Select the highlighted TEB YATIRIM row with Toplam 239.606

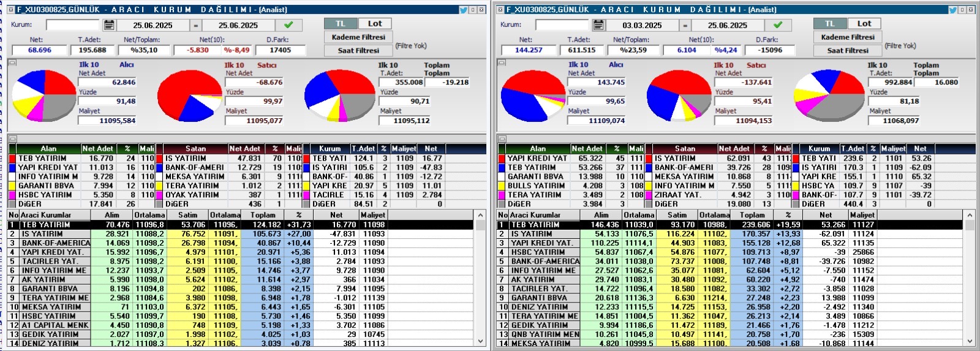(729, 225)
